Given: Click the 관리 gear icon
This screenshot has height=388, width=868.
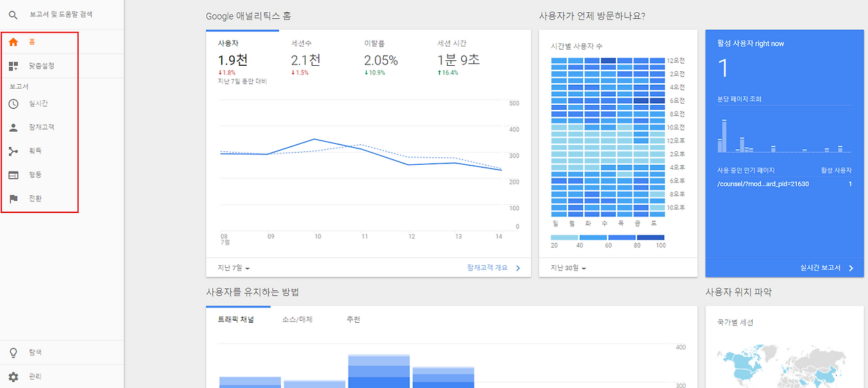Looking at the screenshot, I should [x=13, y=376].
